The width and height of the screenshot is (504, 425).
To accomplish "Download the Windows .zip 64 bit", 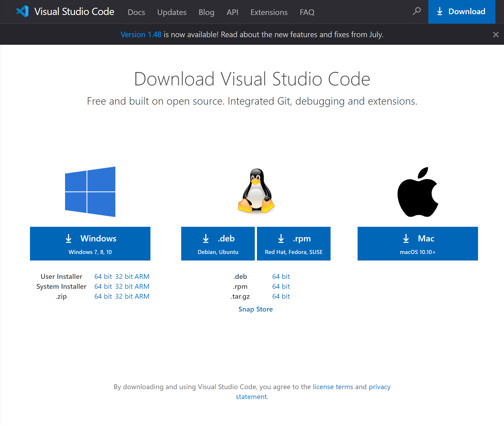I will pyautogui.click(x=103, y=296).
